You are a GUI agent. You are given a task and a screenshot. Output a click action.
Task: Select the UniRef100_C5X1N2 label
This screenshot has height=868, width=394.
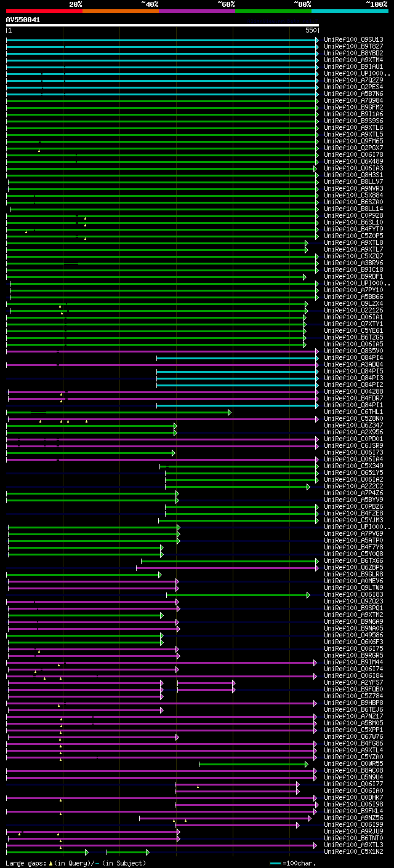pyautogui.click(x=353, y=851)
